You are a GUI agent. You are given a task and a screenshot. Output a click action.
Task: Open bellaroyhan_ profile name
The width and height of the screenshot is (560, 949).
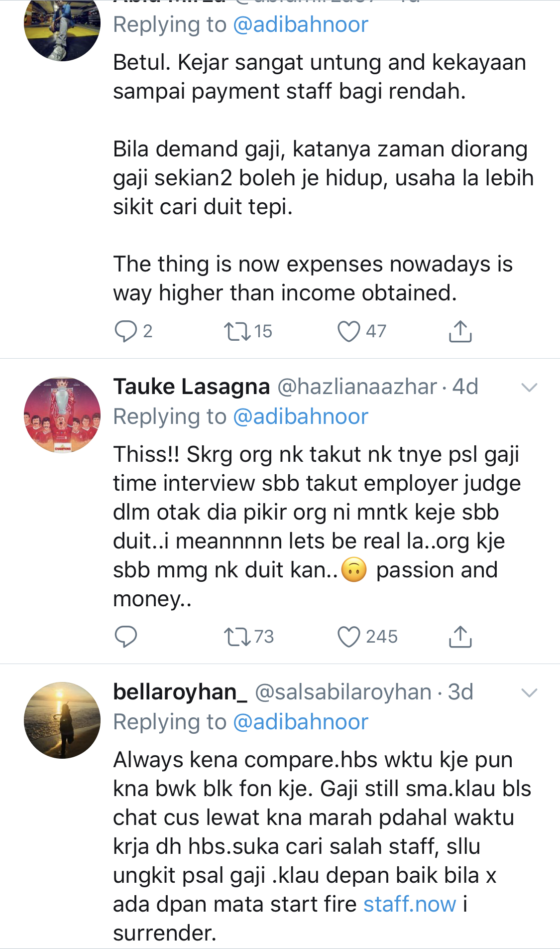(x=180, y=692)
